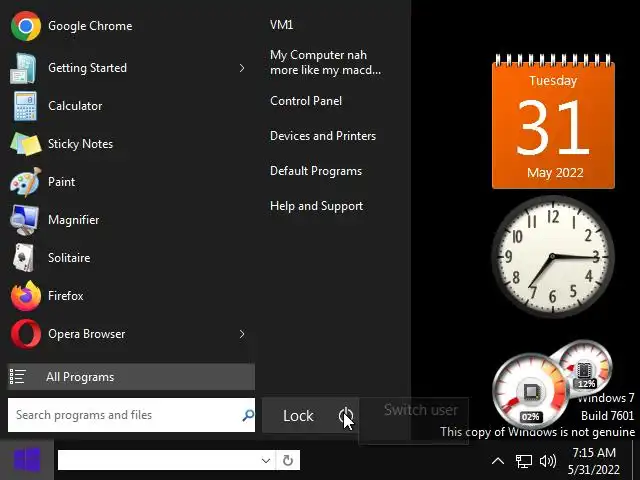Viewport: 640px width, 480px height.
Task: Open My Computer nah more like my macd...
Action: [325, 62]
